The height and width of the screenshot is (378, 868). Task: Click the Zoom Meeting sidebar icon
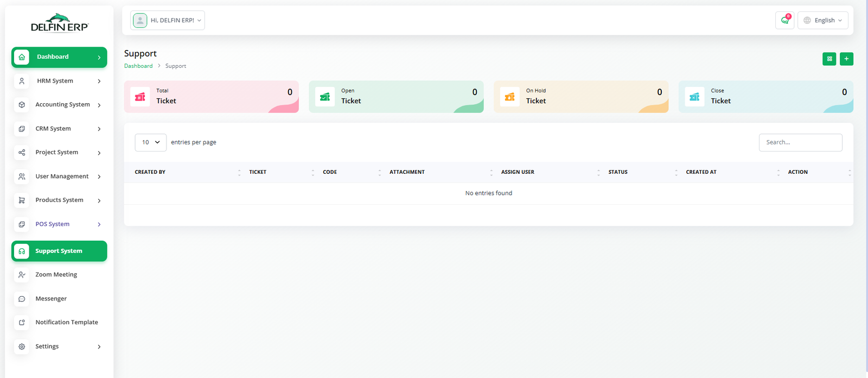(x=22, y=275)
